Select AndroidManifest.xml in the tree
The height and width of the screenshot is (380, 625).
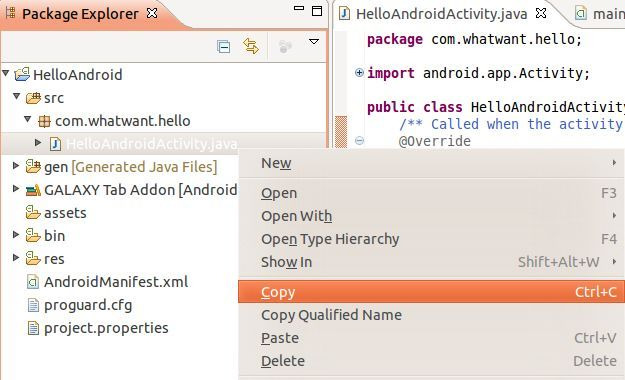click(x=116, y=282)
